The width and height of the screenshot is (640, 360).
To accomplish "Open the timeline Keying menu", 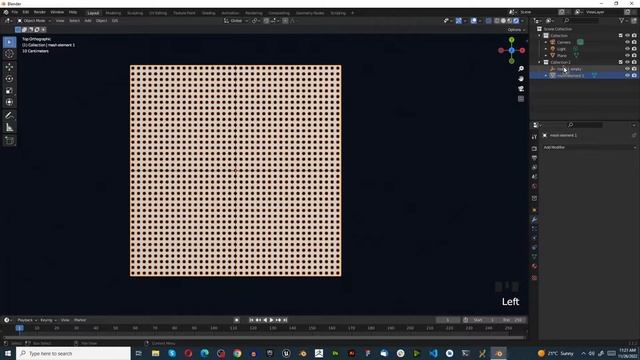I will click(48, 320).
